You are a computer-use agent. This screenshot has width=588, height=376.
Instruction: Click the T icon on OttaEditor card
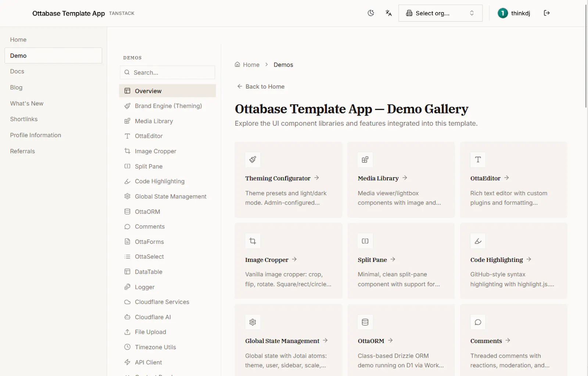point(478,159)
